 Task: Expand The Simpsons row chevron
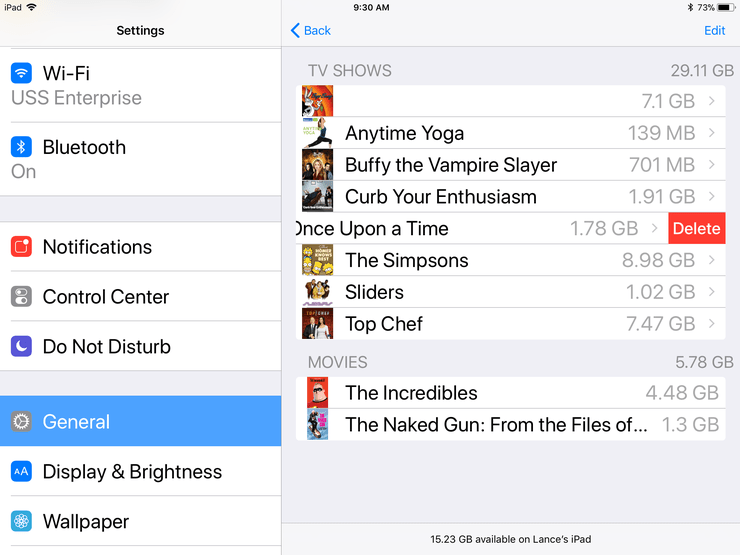[712, 260]
